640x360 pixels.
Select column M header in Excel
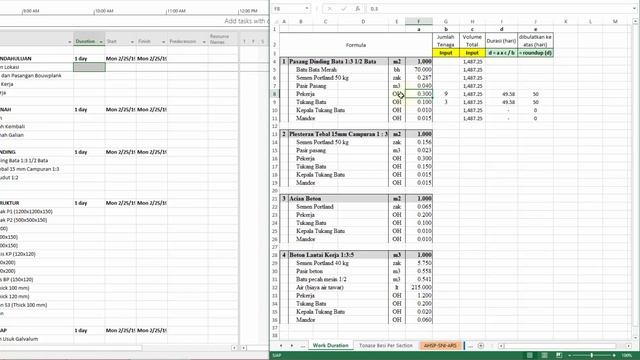(615, 21)
